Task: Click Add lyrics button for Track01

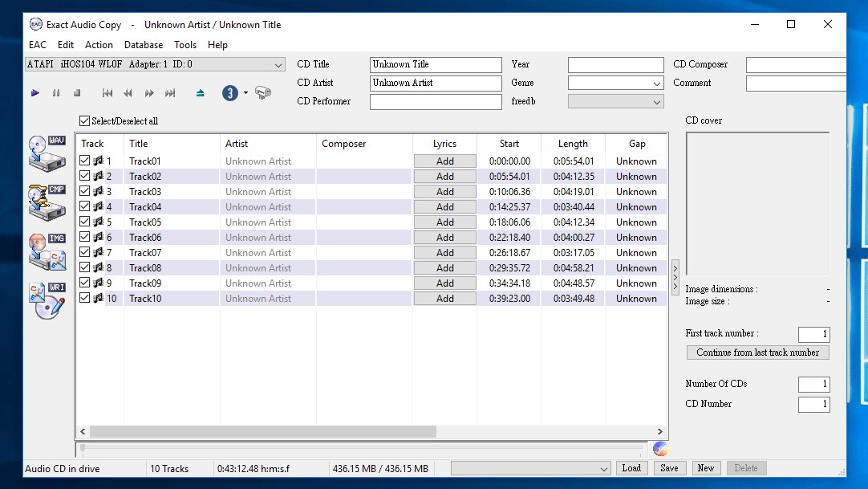Action: coord(445,161)
